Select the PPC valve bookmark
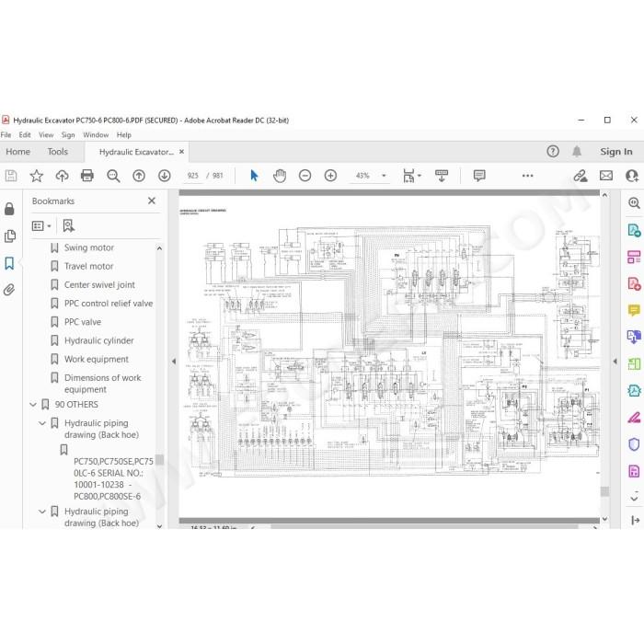644x644 pixels. 83,322
